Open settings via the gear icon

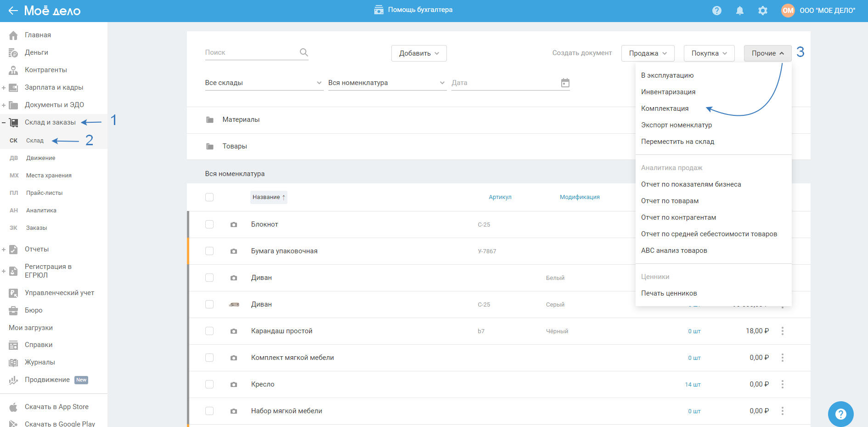tap(762, 11)
